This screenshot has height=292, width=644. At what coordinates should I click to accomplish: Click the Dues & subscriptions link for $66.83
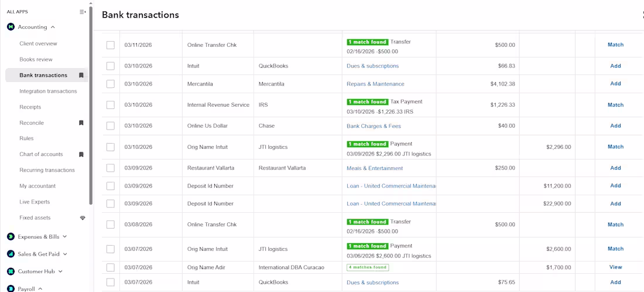click(x=372, y=66)
